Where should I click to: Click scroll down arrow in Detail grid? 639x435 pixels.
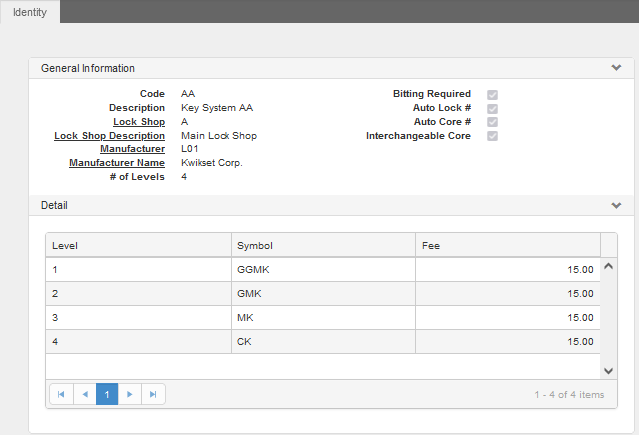[x=608, y=371]
